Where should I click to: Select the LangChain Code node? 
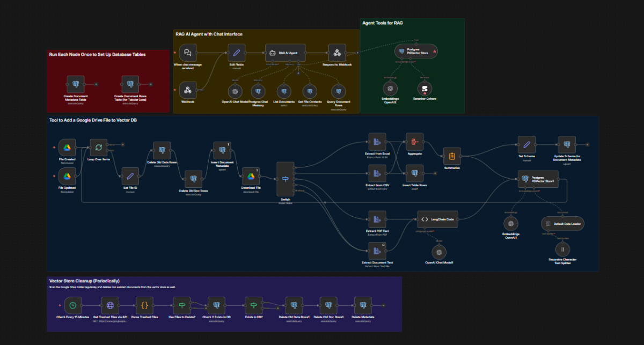pos(437,219)
